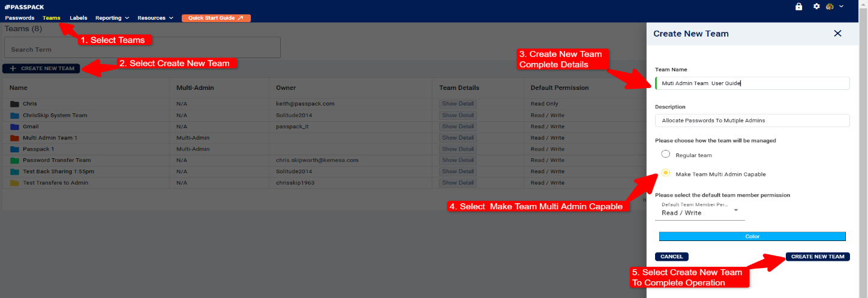The image size is (868, 298).
Task: Click Password Transfer Team name
Action: coord(57,160)
